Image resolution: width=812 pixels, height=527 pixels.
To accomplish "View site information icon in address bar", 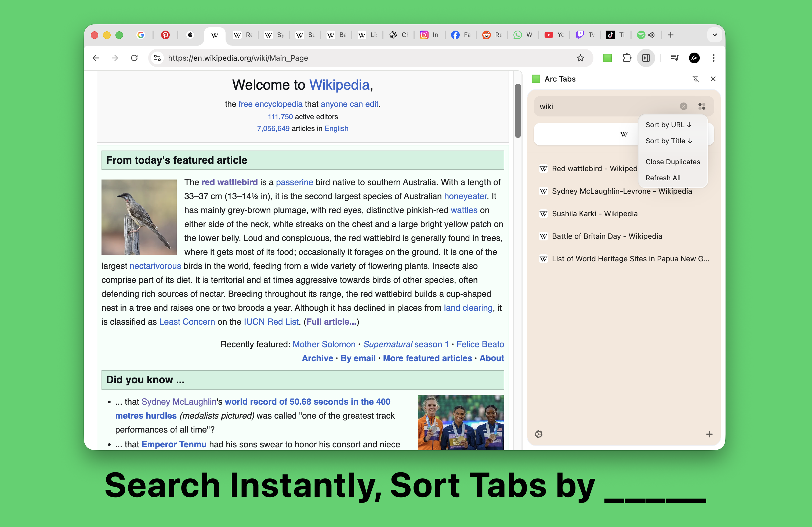I will [x=157, y=58].
